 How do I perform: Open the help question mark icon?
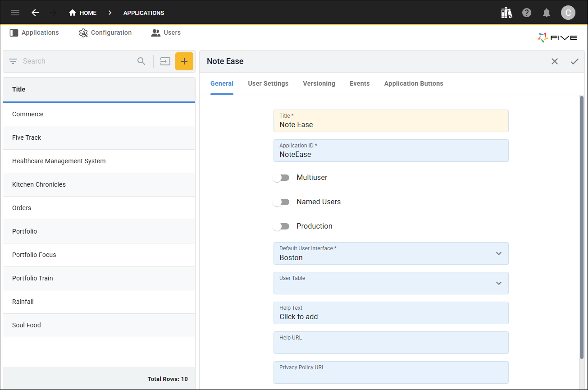(x=527, y=13)
